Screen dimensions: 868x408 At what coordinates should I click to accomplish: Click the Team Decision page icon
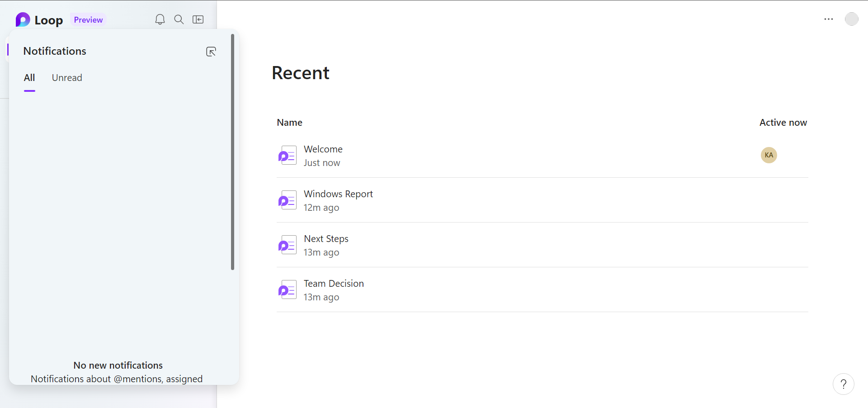click(288, 289)
